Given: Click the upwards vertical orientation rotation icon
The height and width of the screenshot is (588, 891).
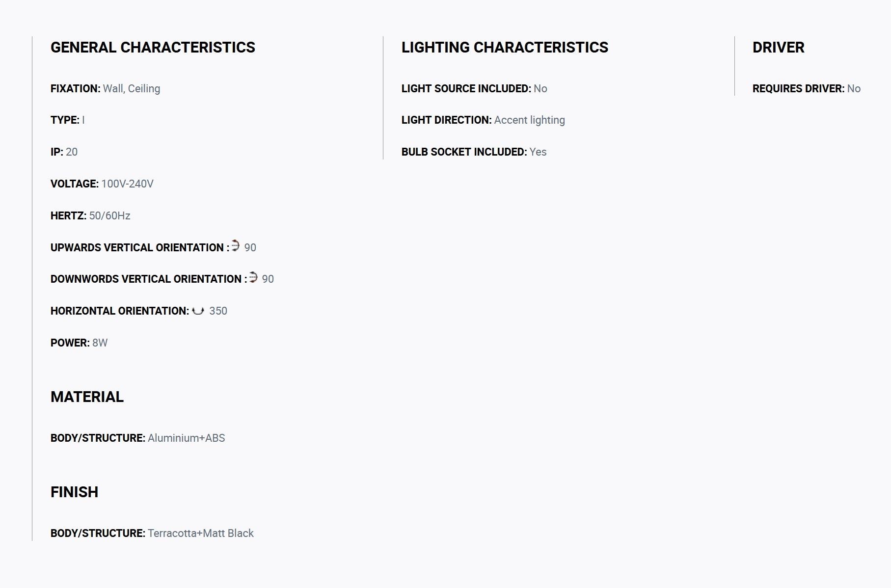Looking at the screenshot, I should [236, 245].
